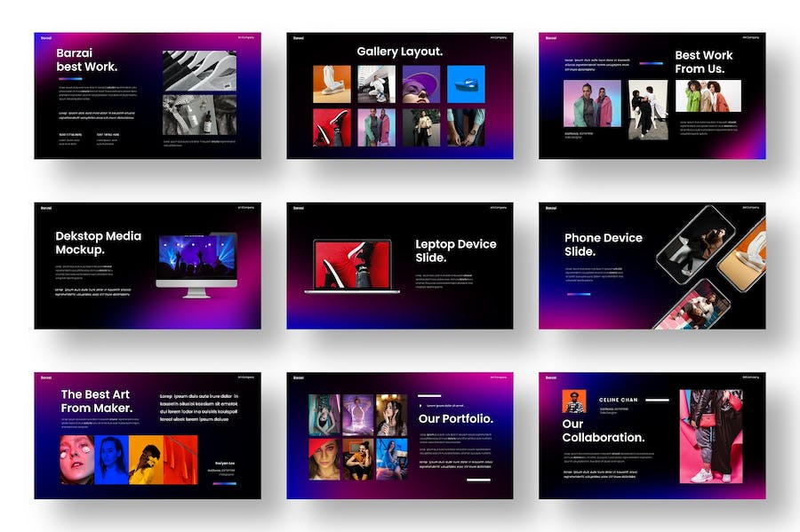
Task: Click the photo of two people in pastel coats in Best Work slide
Action: (592, 103)
